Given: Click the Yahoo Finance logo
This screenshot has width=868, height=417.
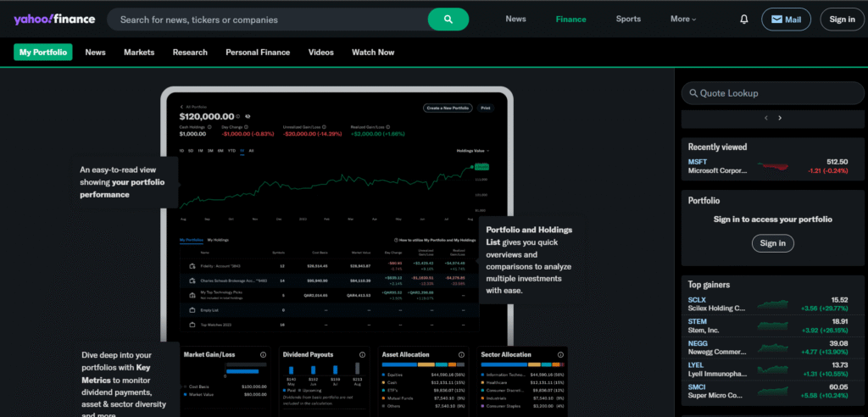Looking at the screenshot, I should tap(54, 19).
